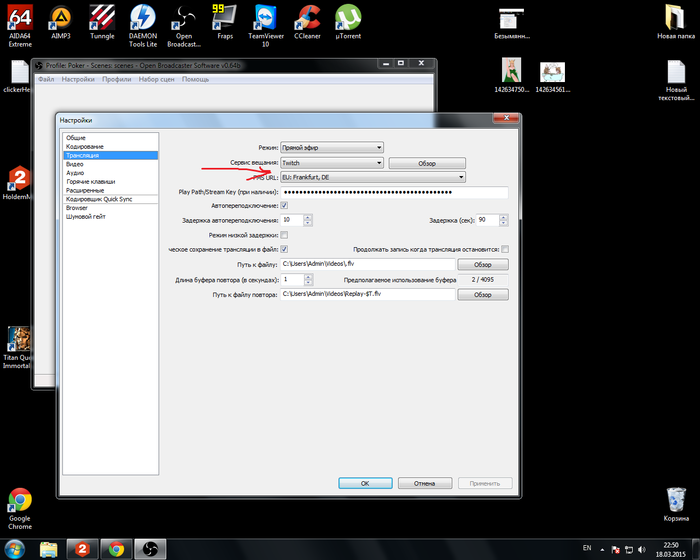Open HoldemManager 2 desktop shortcut
Viewport: 700px width, 560px height.
(x=18, y=182)
